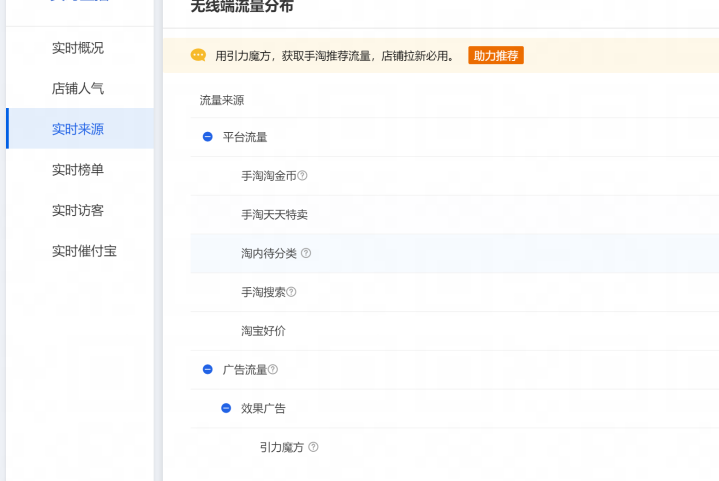Click the help icon next to 引力魔方
Image resolution: width=719 pixels, height=481 pixels.
click(313, 447)
